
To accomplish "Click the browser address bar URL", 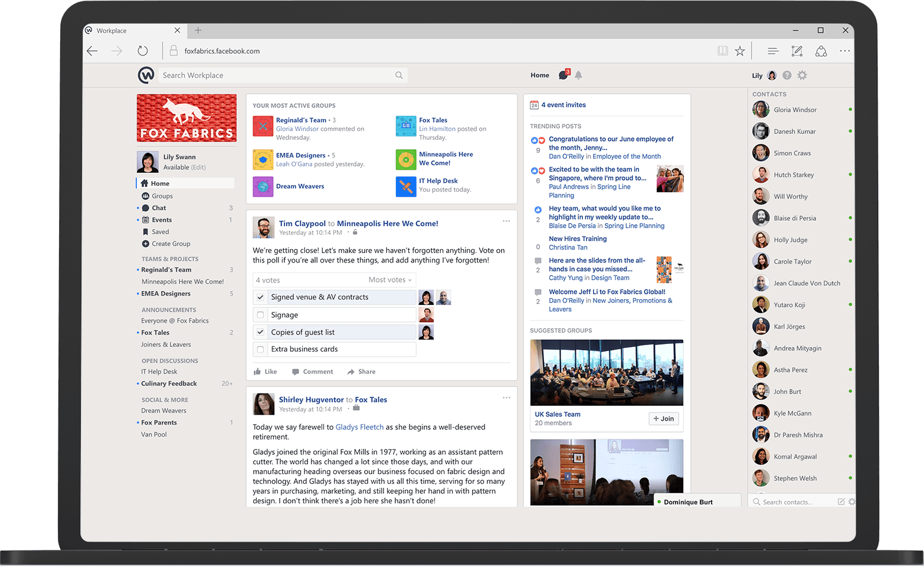I will (222, 51).
